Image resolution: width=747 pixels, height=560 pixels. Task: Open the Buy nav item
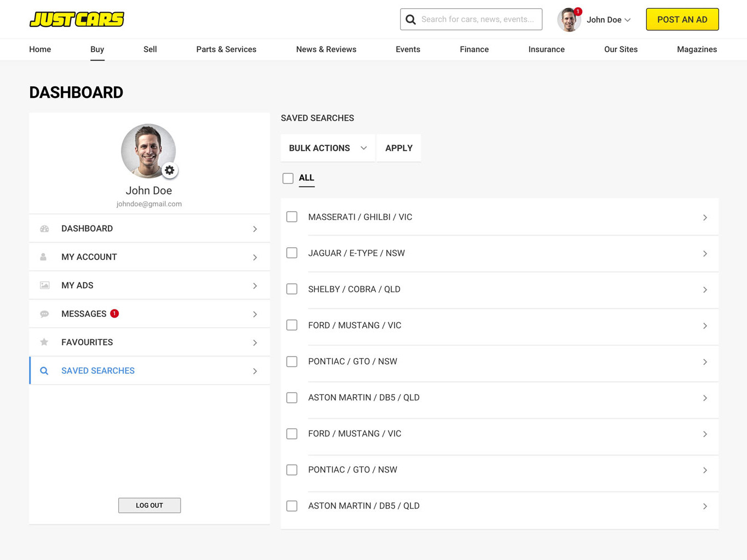tap(97, 49)
